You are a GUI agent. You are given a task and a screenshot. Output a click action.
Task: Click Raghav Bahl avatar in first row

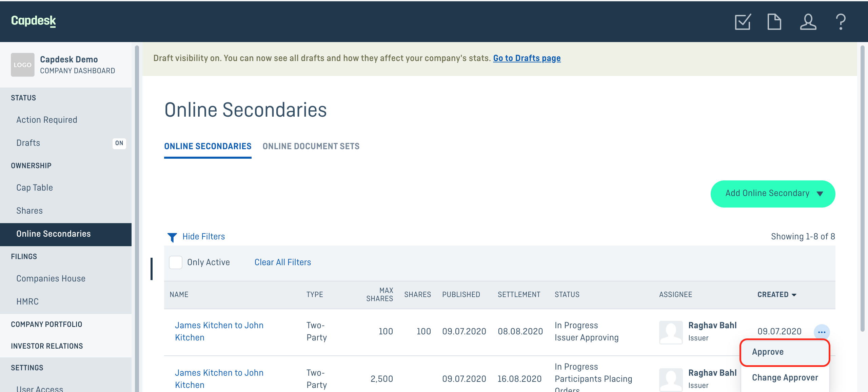[x=671, y=332]
